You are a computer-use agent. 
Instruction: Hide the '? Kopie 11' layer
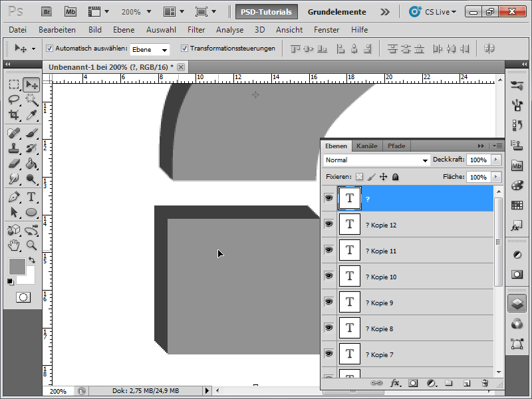[329, 250]
